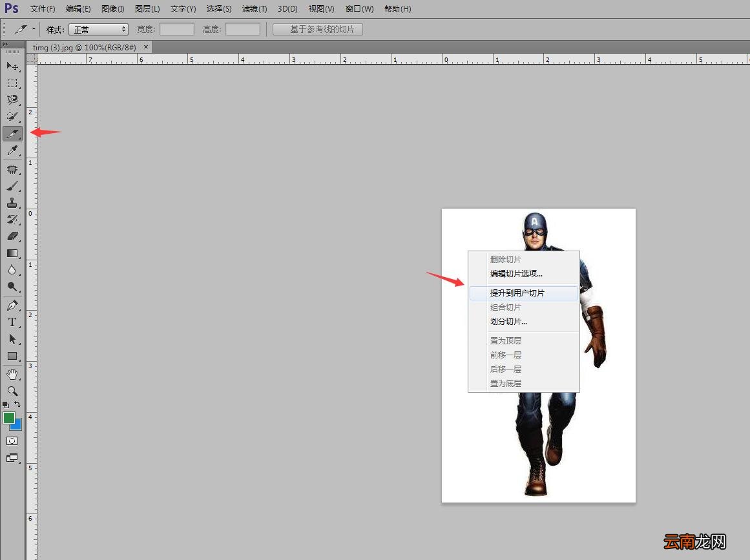
Task: Select the Hand tool
Action: (x=12, y=375)
